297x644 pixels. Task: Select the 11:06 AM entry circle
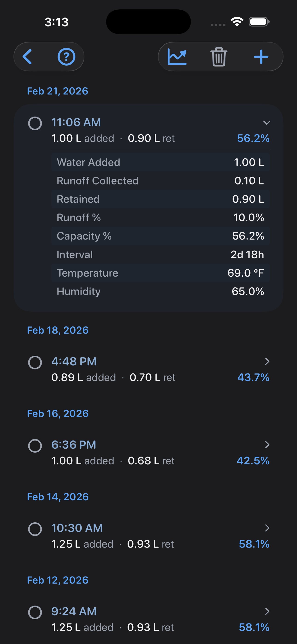(x=35, y=123)
